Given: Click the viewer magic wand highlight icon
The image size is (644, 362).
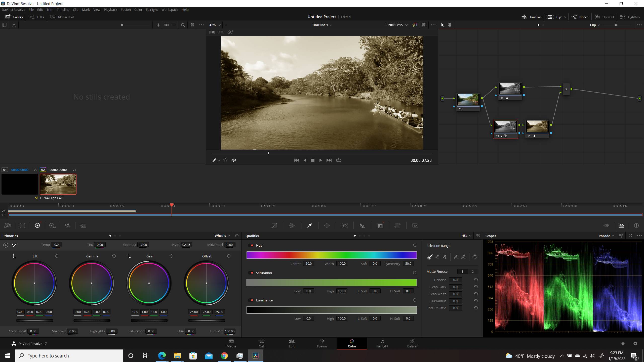Looking at the screenshot, I should (230, 32).
